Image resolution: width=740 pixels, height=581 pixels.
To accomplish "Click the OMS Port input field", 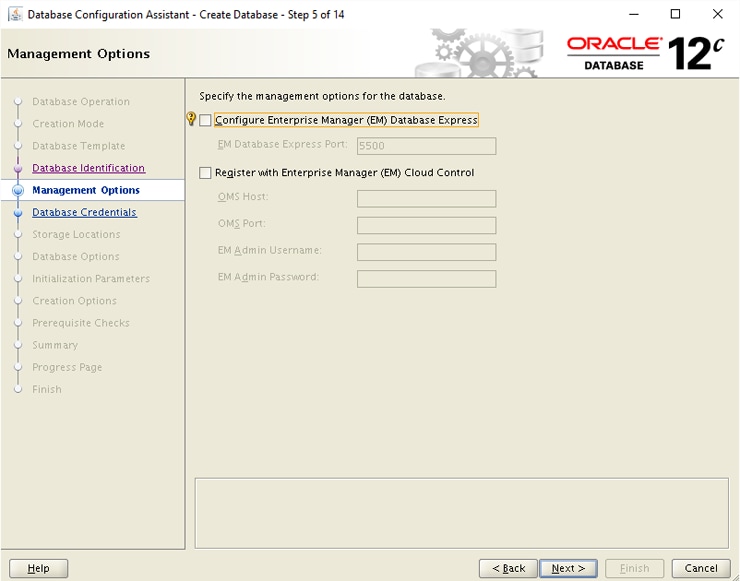I will (426, 225).
